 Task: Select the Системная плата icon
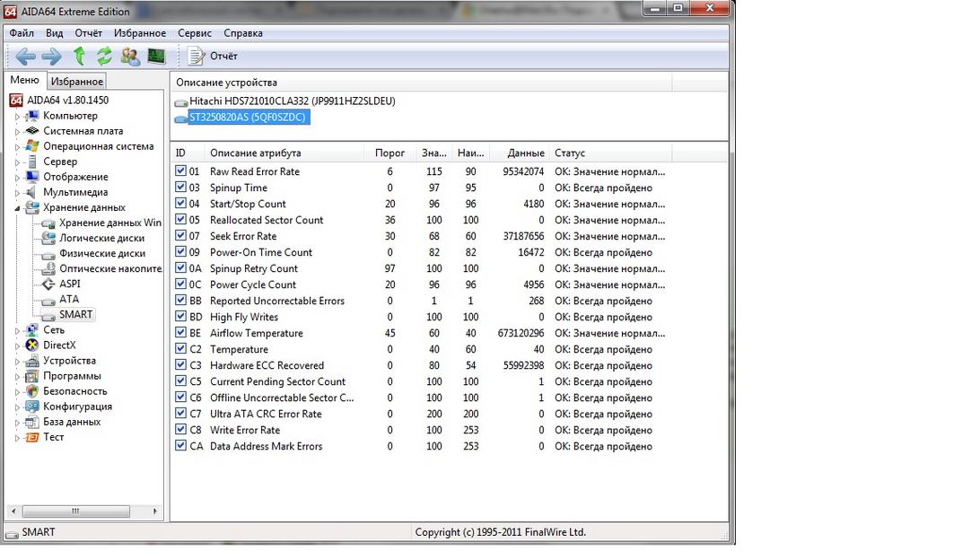pos(32,130)
